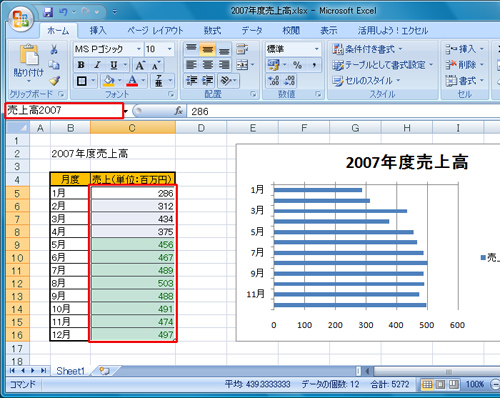Apply accounting currency format

274,65
